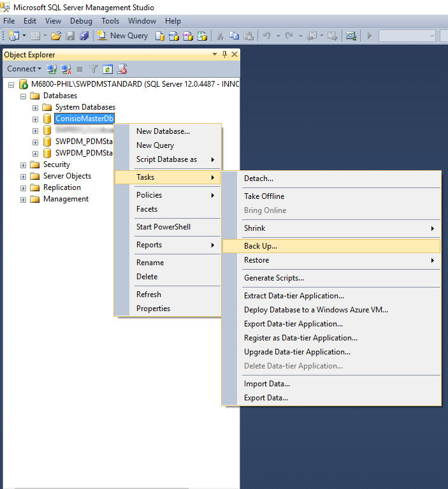Expand the System Databases folder
Image resolution: width=448 pixels, height=489 pixels.
[x=36, y=107]
